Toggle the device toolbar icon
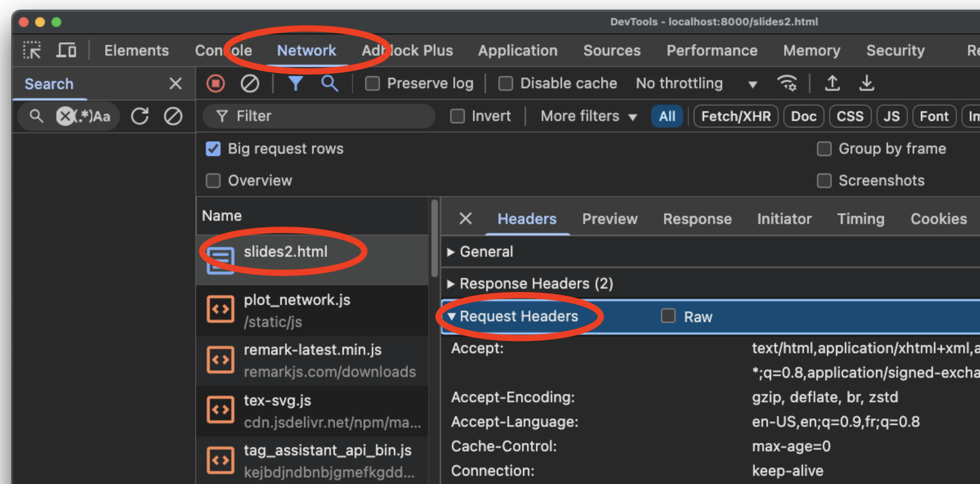Image resolution: width=980 pixels, height=484 pixels. click(x=67, y=50)
